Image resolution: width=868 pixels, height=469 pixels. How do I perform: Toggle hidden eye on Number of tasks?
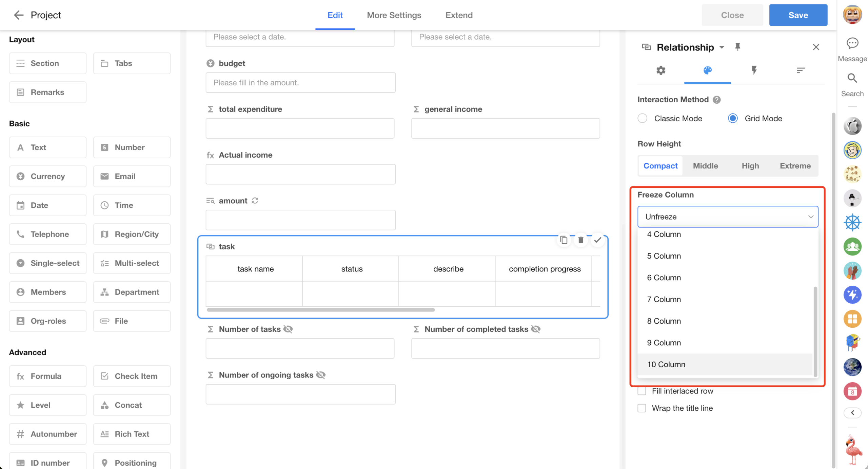(288, 329)
